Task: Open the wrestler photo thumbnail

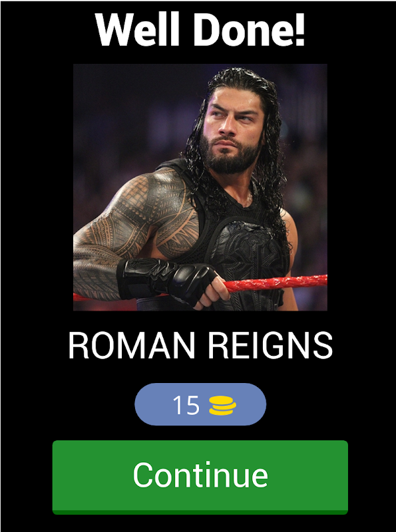Action: coord(200,188)
